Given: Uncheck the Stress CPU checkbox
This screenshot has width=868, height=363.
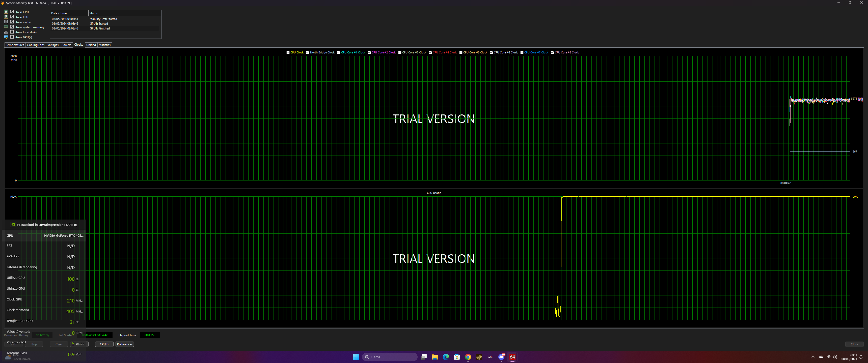Looking at the screenshot, I should [x=12, y=12].
